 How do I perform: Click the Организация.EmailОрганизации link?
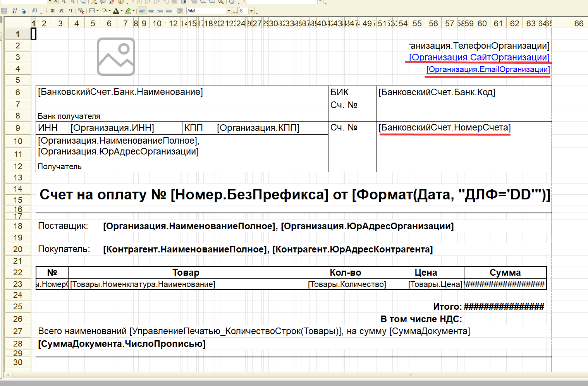point(488,69)
